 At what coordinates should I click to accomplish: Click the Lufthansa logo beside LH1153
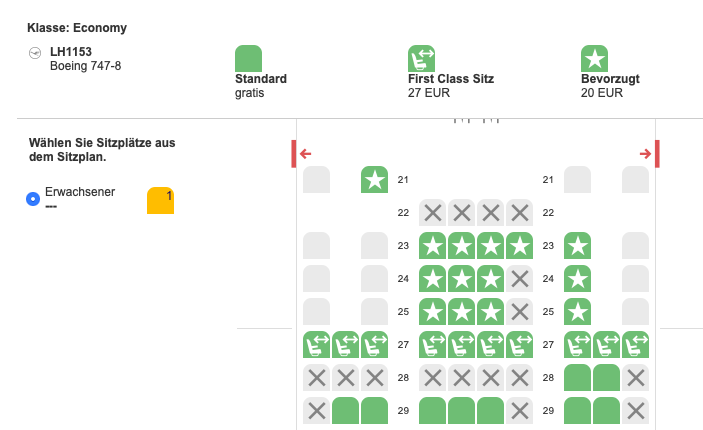coord(36,52)
